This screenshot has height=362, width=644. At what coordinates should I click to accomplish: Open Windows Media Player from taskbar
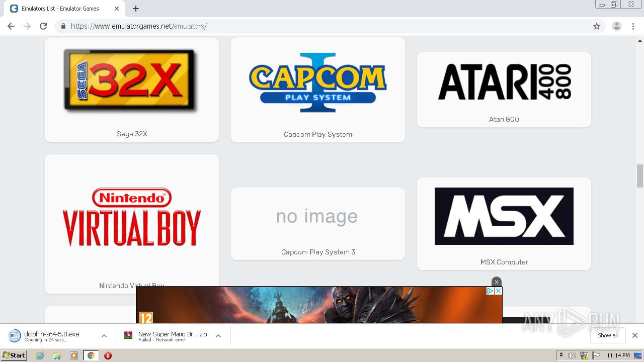click(74, 355)
